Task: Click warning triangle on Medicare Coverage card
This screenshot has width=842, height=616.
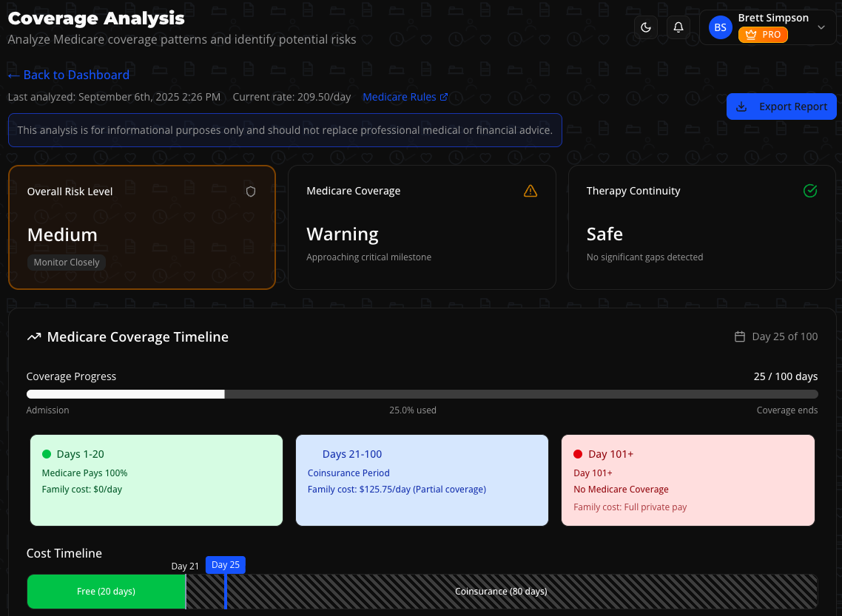Action: tap(531, 191)
